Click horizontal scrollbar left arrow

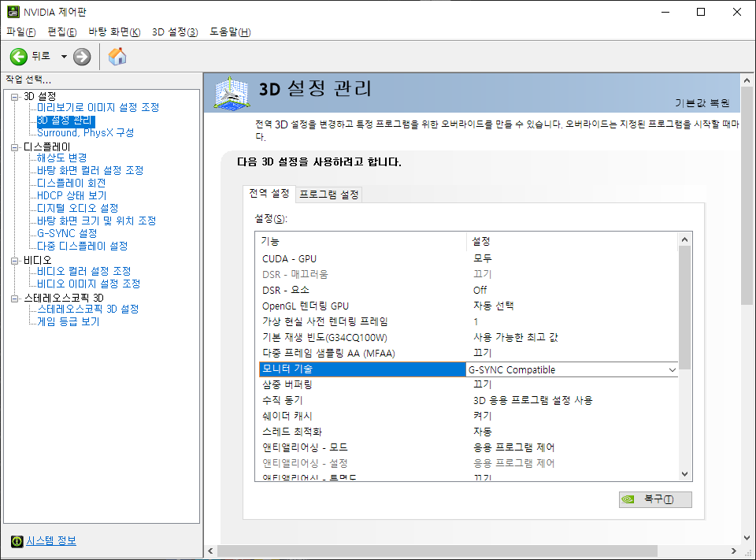coord(210,551)
